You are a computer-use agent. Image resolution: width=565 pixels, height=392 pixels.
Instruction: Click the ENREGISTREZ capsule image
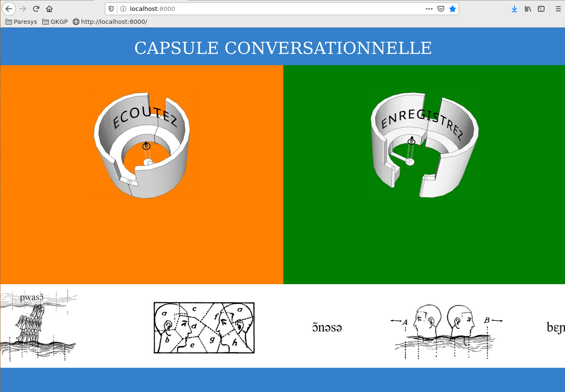pos(425,145)
